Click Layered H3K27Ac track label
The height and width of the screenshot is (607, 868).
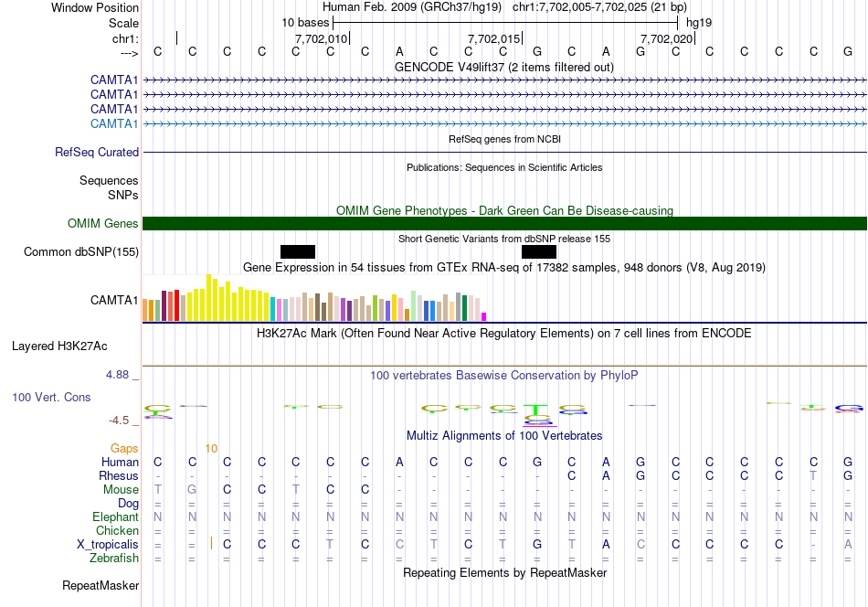coord(59,346)
